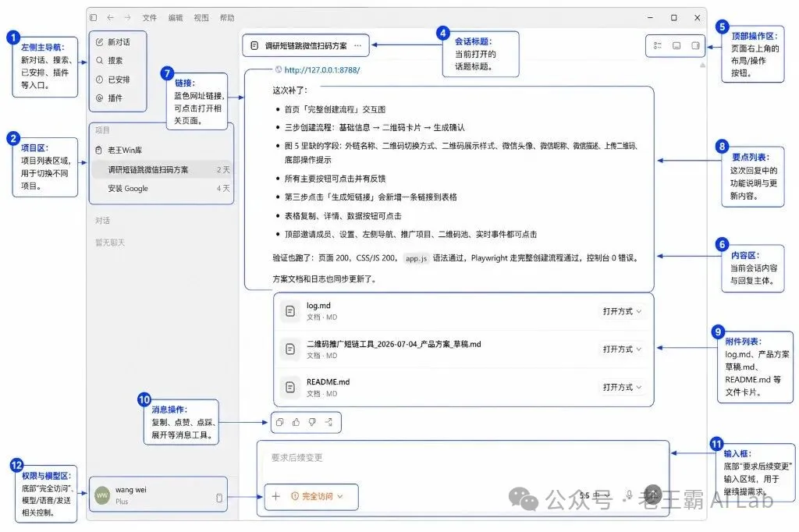
Task: Click the 产品方案_草稿.md file icon
Action: point(290,349)
